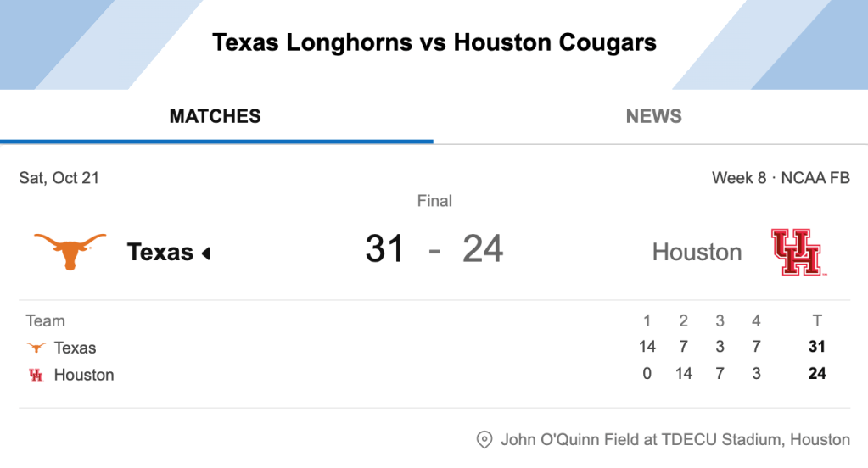Open the Texas team name link
This screenshot has width=868, height=468.
click(x=160, y=252)
